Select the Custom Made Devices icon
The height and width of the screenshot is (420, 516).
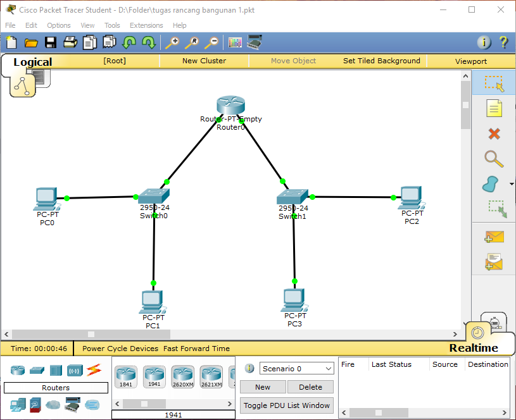point(72,405)
